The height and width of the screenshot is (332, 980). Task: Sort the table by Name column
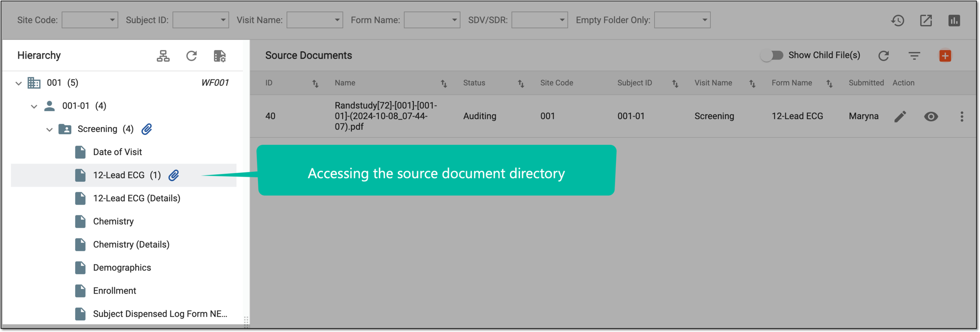(x=444, y=83)
